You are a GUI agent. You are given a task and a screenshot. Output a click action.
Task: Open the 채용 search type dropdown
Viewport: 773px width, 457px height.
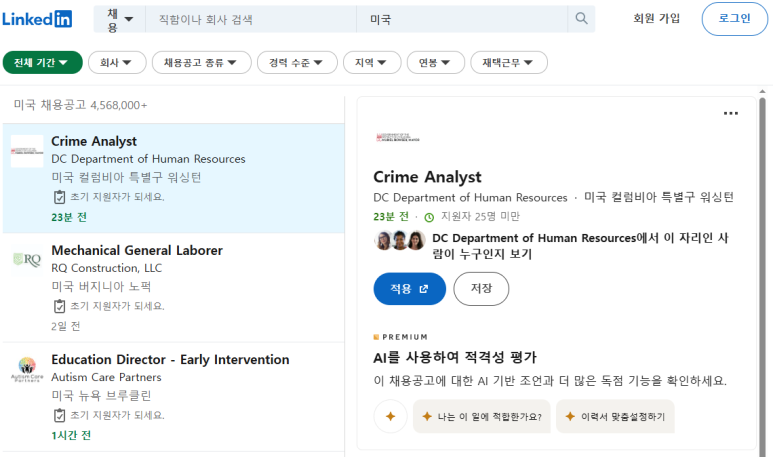coord(120,19)
